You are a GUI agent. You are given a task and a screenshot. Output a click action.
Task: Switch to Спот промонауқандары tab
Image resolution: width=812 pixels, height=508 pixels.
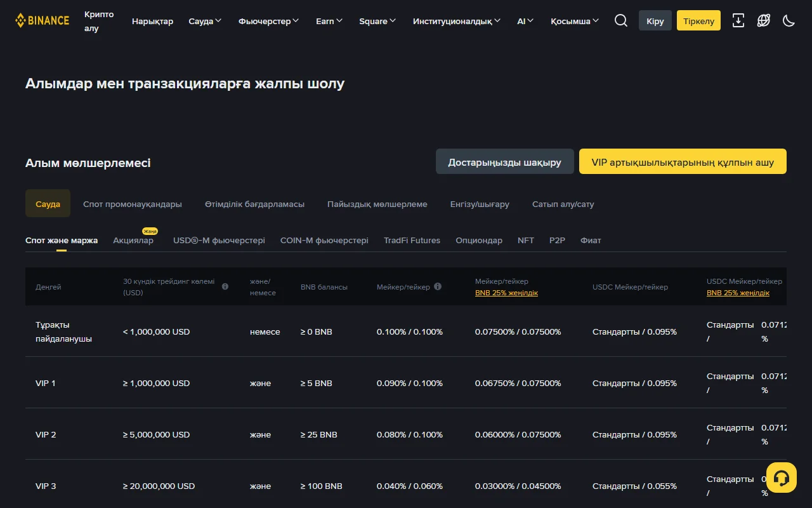pyautogui.click(x=133, y=204)
